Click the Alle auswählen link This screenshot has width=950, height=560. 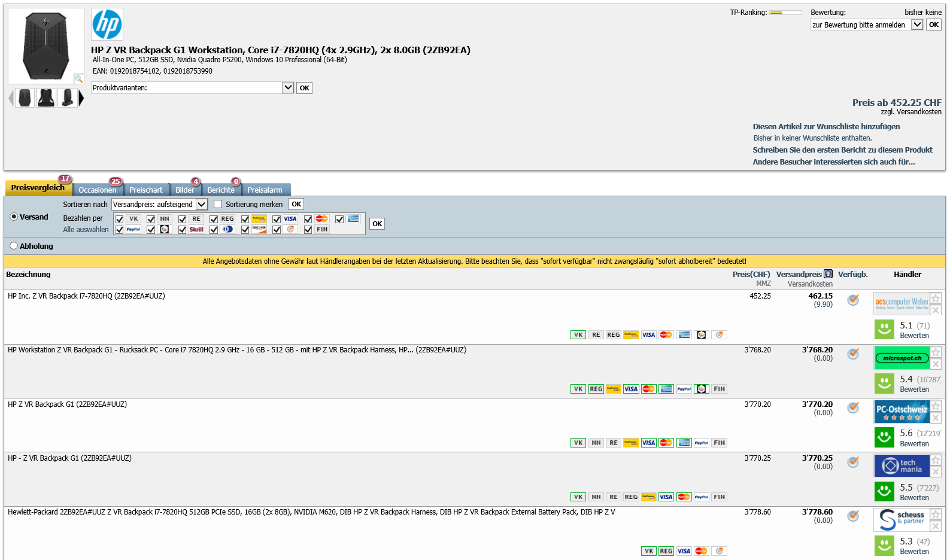tap(86, 230)
